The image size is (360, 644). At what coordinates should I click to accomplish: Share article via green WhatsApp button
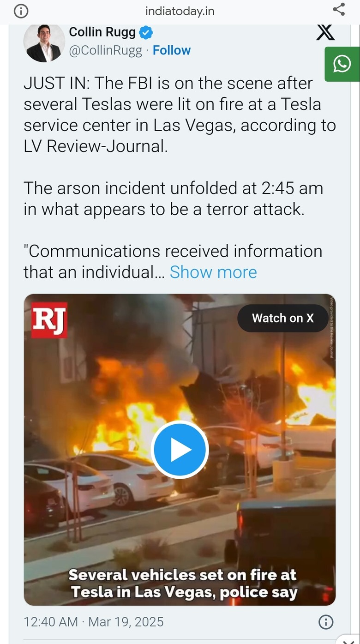click(x=342, y=64)
